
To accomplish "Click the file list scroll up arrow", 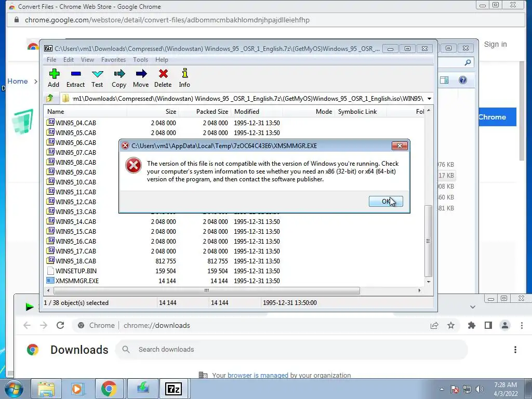I will pos(429,111).
